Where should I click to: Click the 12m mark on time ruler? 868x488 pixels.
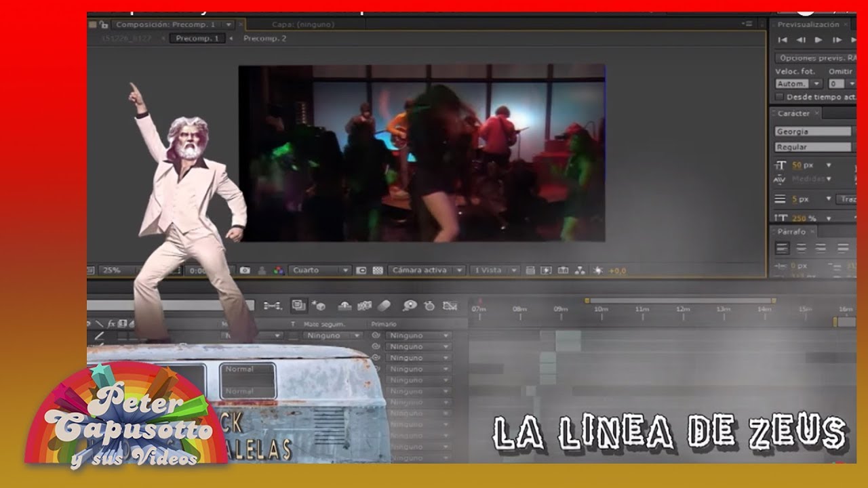[x=683, y=310]
